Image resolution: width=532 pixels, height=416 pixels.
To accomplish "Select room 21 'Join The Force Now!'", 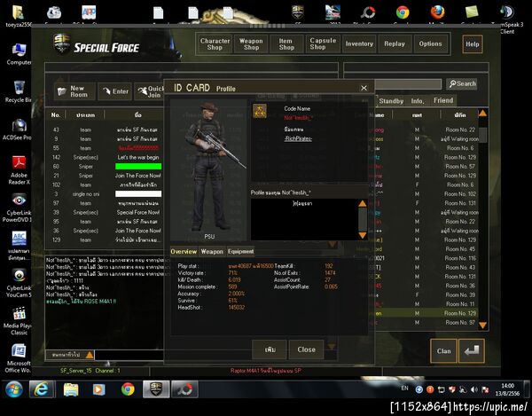I will 106,176.
